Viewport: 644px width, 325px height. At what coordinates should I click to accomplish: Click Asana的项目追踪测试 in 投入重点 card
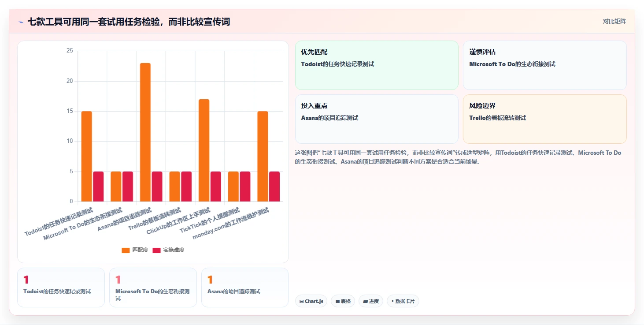coord(329,118)
